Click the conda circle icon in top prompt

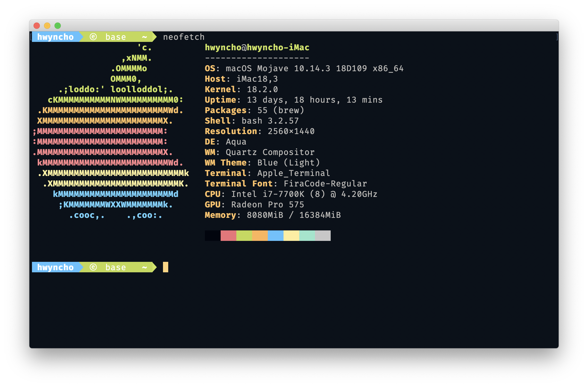pyautogui.click(x=93, y=37)
